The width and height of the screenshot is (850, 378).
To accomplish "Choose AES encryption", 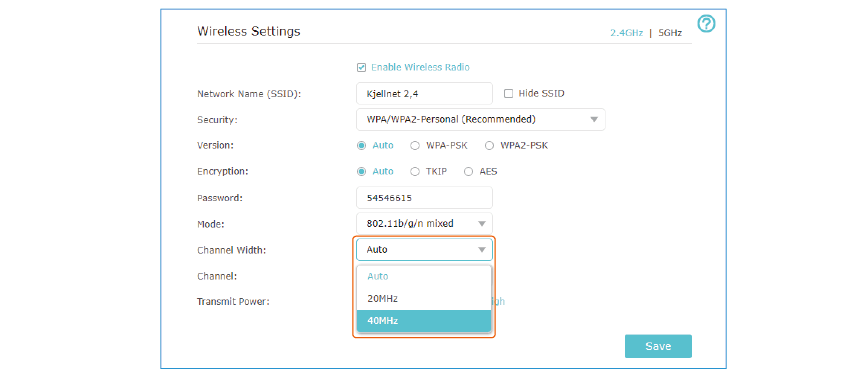I will pos(468,171).
